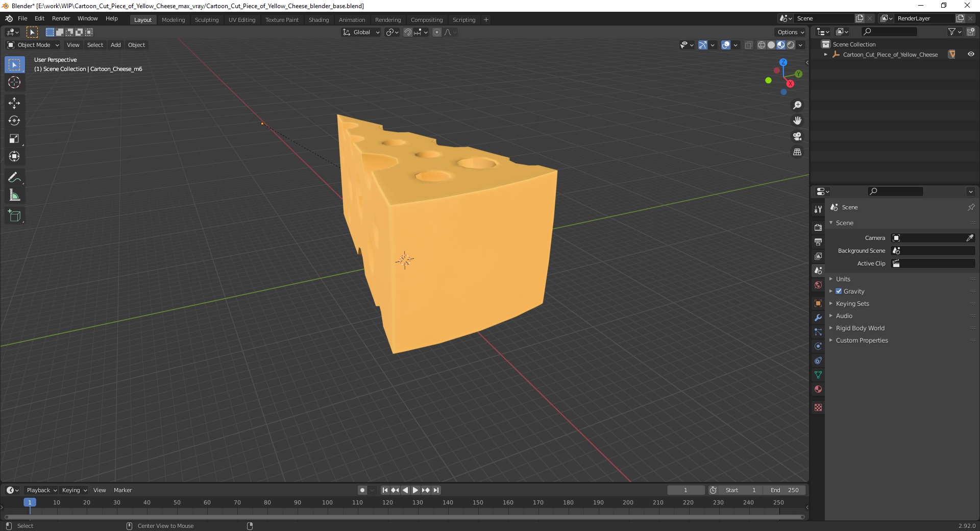Switch to Rendered viewport shading
This screenshot has width=980, height=531.
[791, 45]
